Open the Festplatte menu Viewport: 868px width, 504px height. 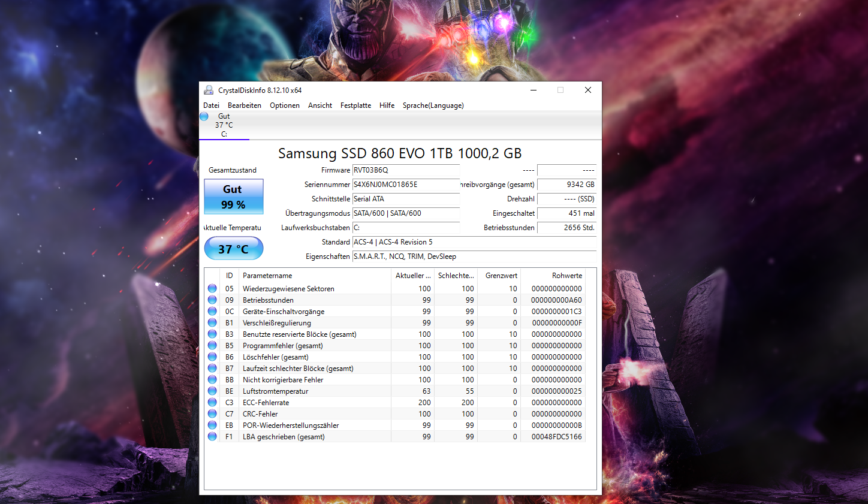(x=355, y=105)
